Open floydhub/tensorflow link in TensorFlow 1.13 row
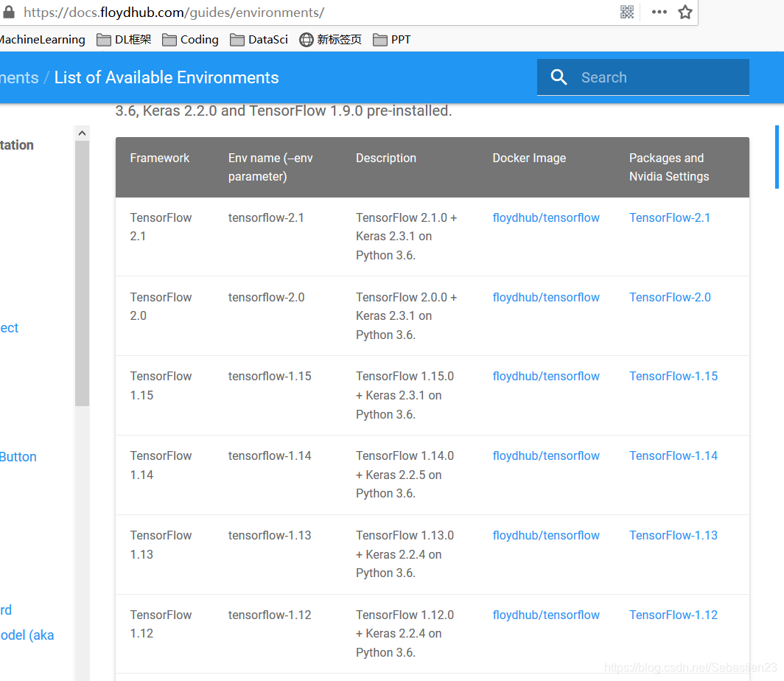 click(546, 536)
